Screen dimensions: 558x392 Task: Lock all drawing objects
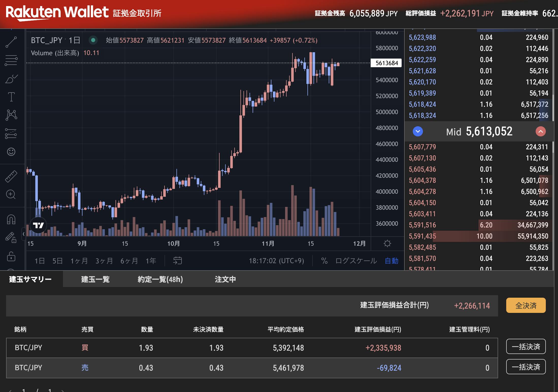click(x=11, y=257)
